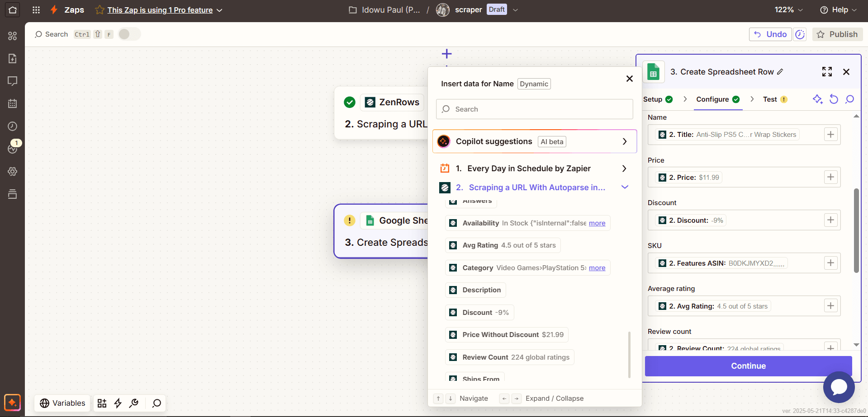Switch to the Configure tab

[718, 99]
